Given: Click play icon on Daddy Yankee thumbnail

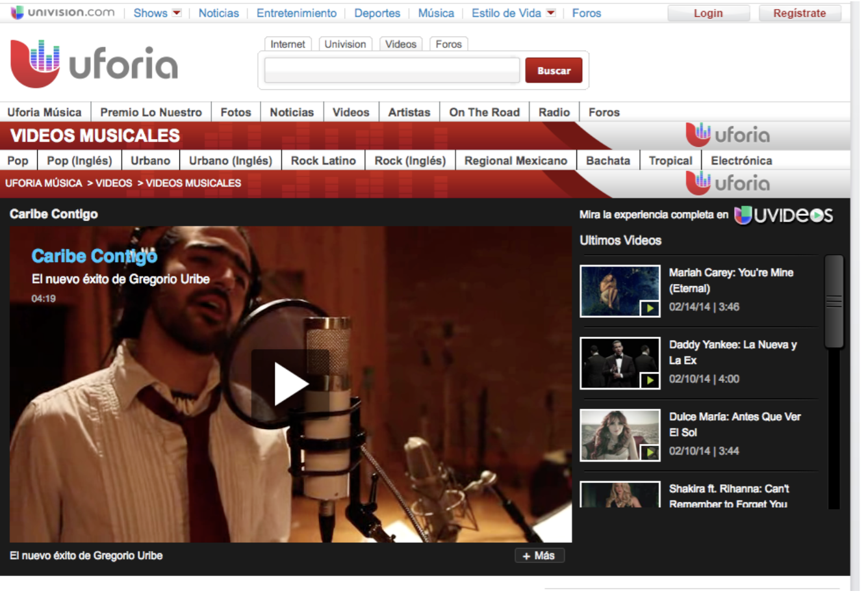Looking at the screenshot, I should 650,380.
